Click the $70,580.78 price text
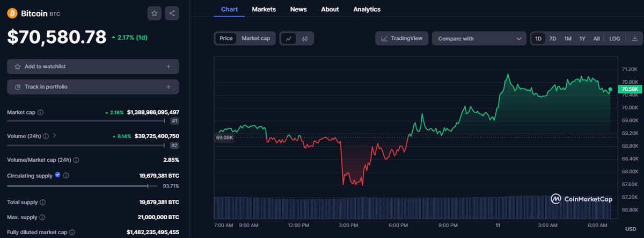 click(56, 37)
